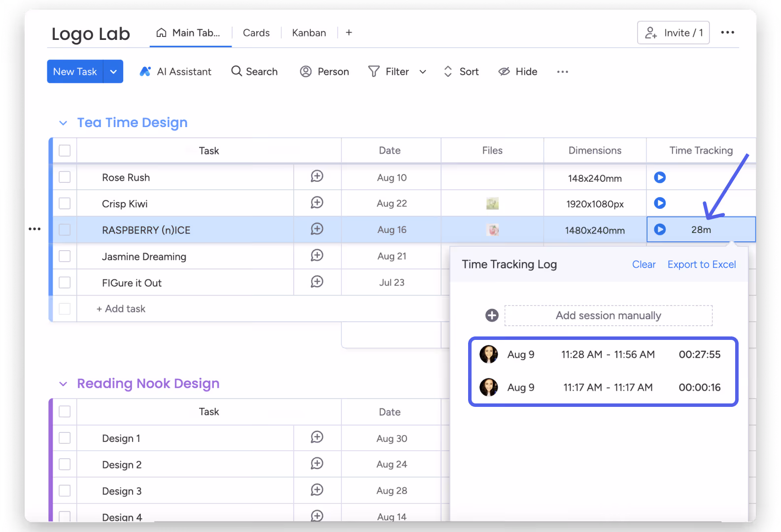Open conversation for Crisp Kiwi task
This screenshot has height=532, width=781.
click(x=317, y=202)
